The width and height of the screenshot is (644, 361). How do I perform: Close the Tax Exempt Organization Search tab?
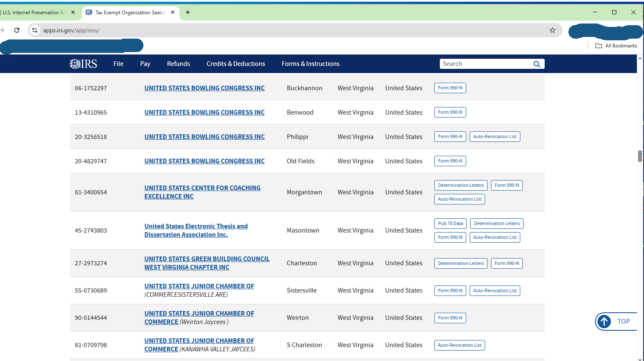173,12
